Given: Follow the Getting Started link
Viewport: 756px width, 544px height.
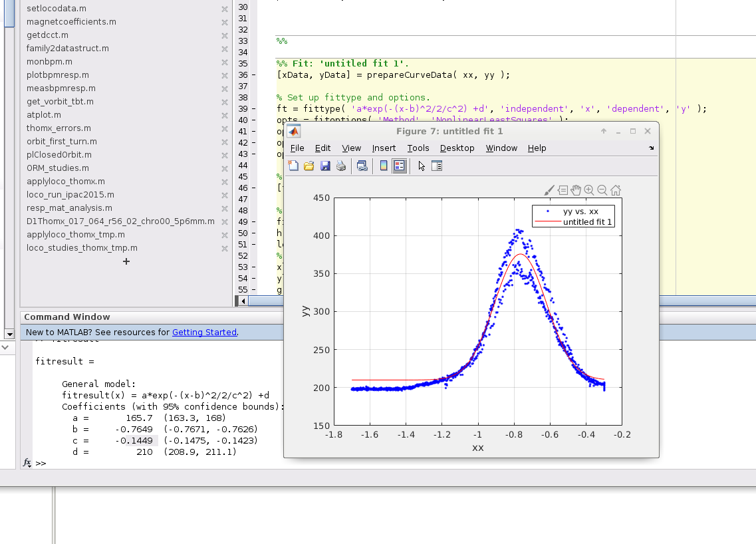Looking at the screenshot, I should point(204,333).
